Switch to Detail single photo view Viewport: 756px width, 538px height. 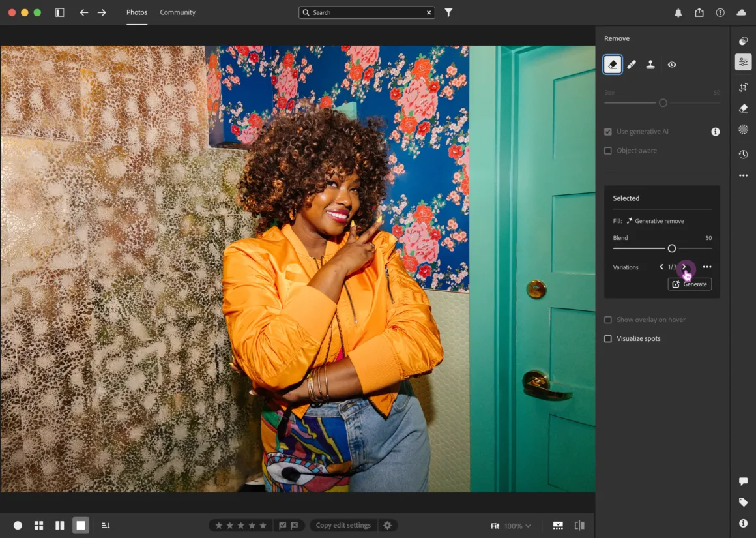[81, 526]
